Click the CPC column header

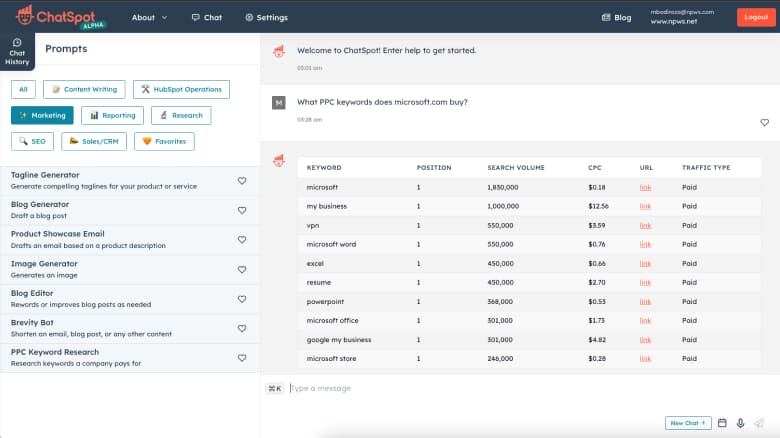pos(594,168)
